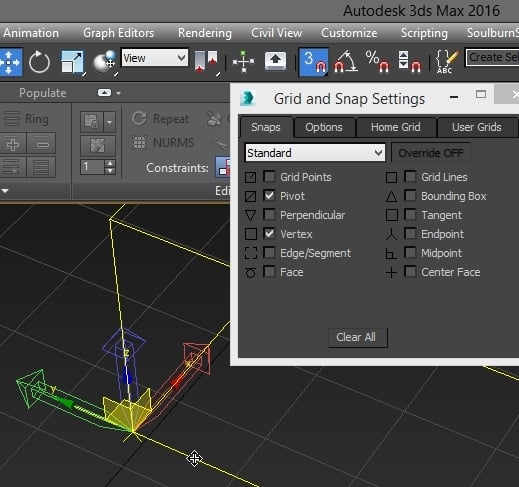This screenshot has height=487, width=519.
Task: Click the Use Pivot Point Center icon
Action: pyautogui.click(x=207, y=62)
